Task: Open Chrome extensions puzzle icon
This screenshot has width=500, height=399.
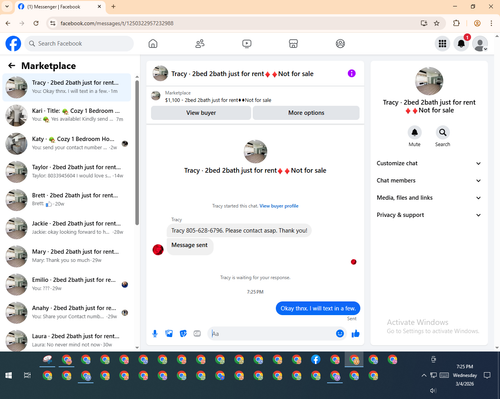Action: (456, 23)
